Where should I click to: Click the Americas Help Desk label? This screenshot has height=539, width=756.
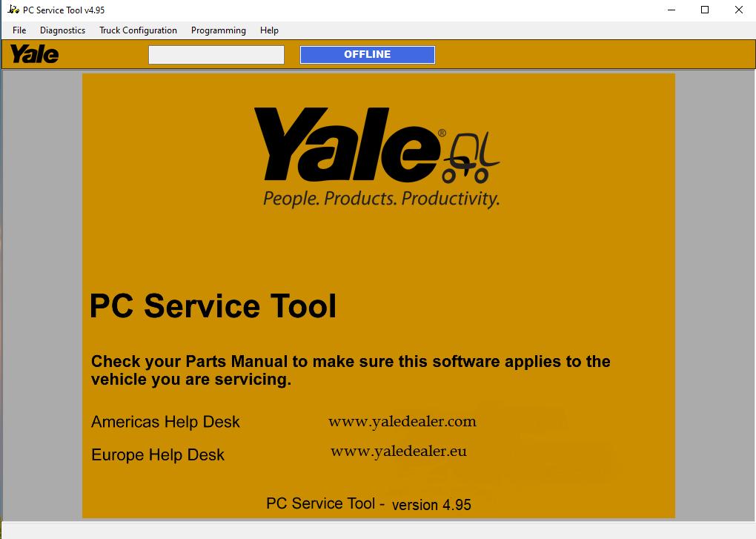coord(165,422)
